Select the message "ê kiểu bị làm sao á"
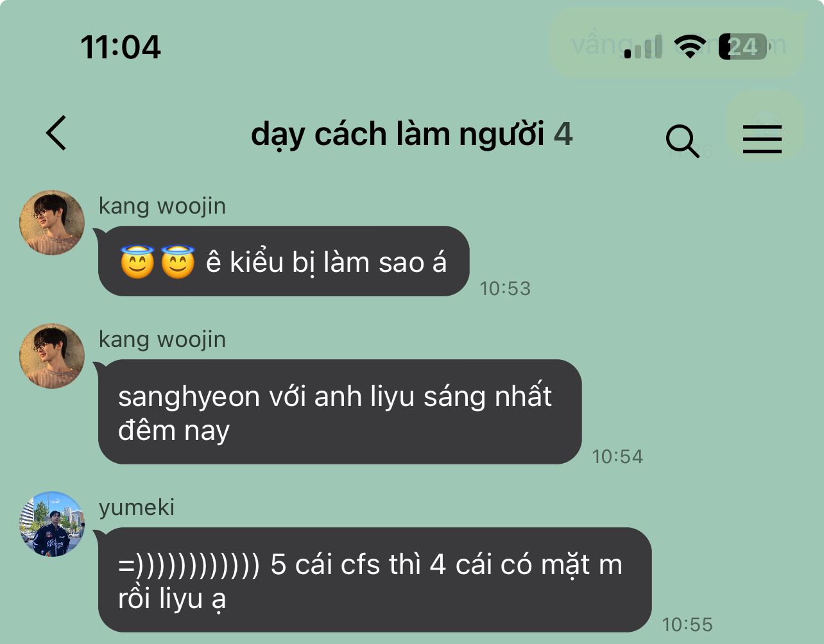This screenshot has height=644, width=824. pos(284,261)
